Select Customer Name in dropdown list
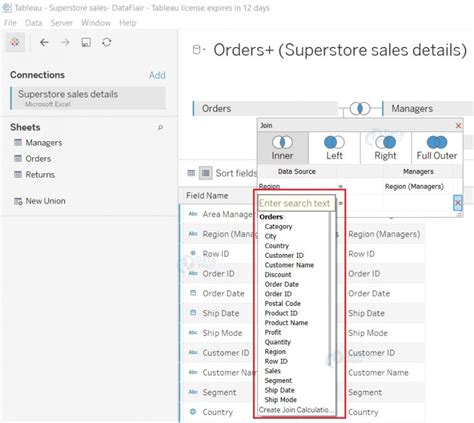The width and height of the screenshot is (474, 423). point(289,265)
